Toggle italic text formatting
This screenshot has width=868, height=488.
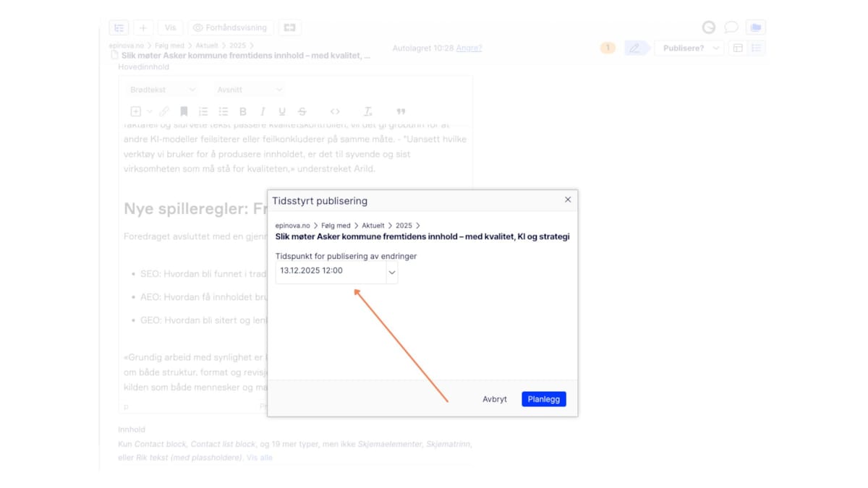click(263, 111)
